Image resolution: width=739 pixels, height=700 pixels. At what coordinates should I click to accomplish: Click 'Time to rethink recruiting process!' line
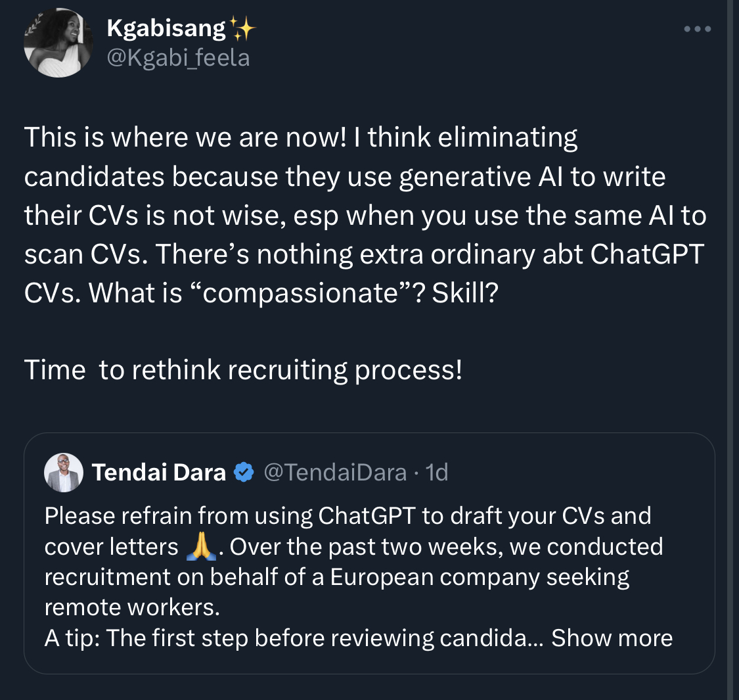click(243, 370)
